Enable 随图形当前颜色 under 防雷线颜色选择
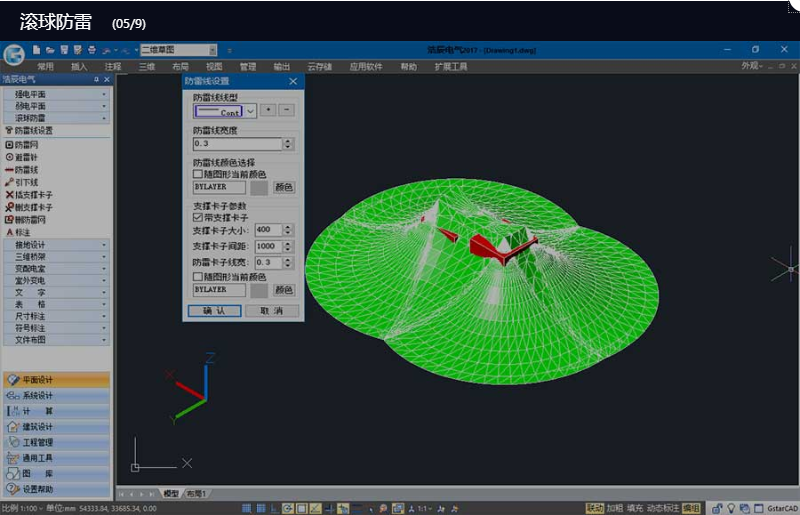The image size is (800, 515). point(197,174)
